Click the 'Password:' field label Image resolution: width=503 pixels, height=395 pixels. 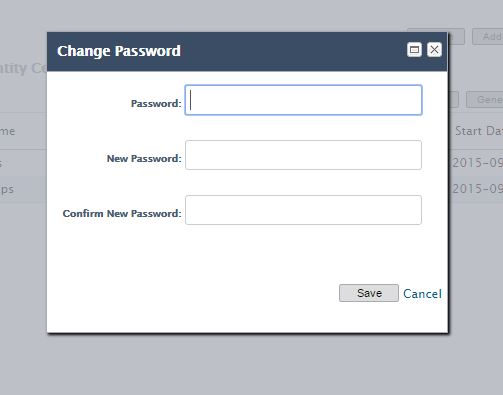[x=156, y=103]
